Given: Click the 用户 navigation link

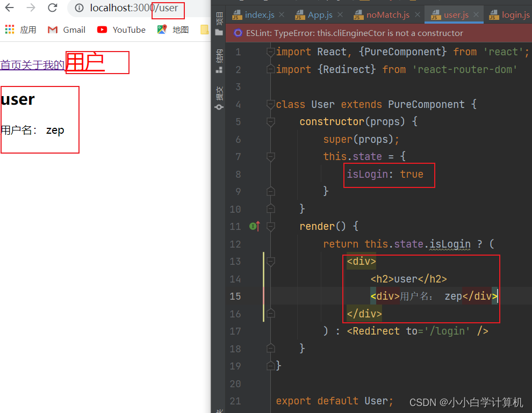Looking at the screenshot, I should point(85,63).
